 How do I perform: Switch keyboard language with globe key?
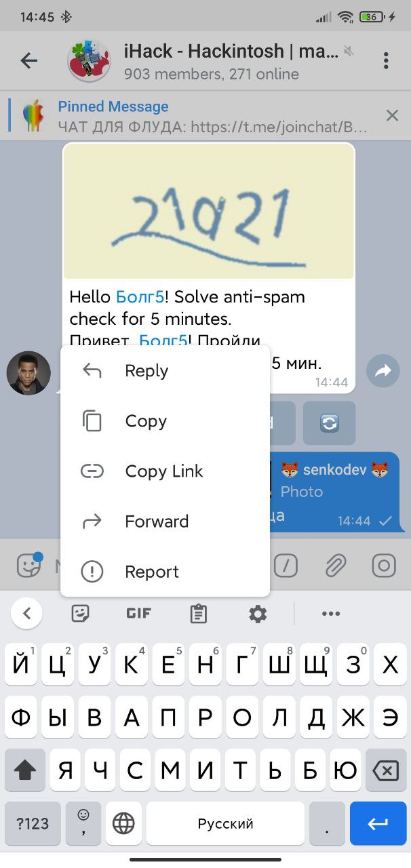[x=123, y=823]
